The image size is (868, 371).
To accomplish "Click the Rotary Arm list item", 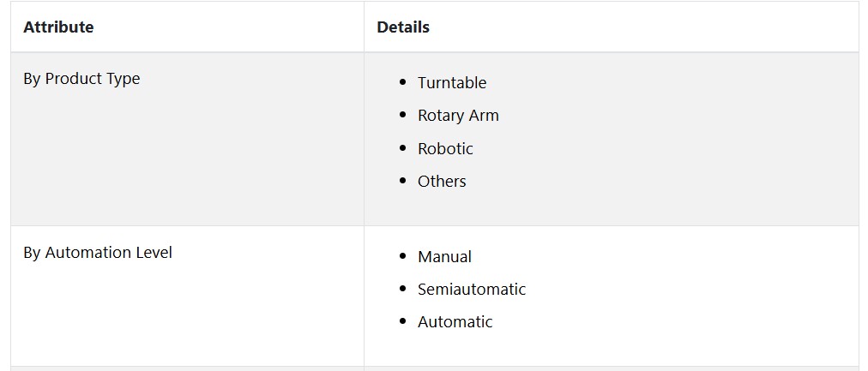I will [458, 116].
